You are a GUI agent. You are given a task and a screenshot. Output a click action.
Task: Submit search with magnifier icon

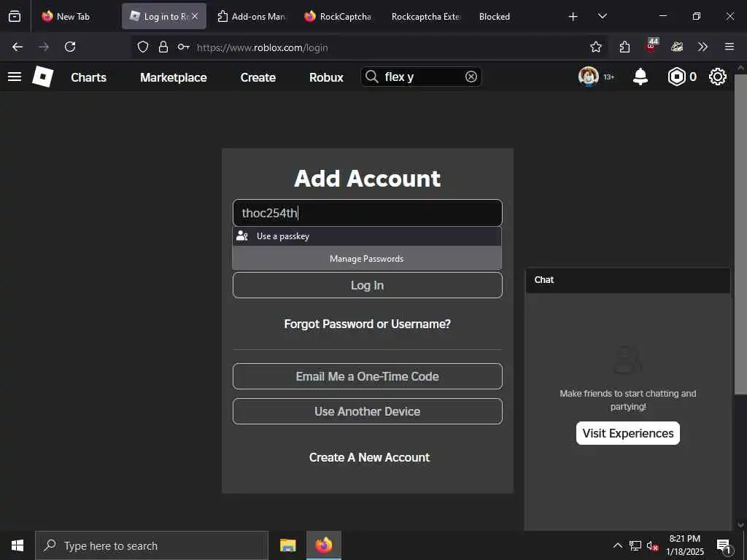point(372,77)
